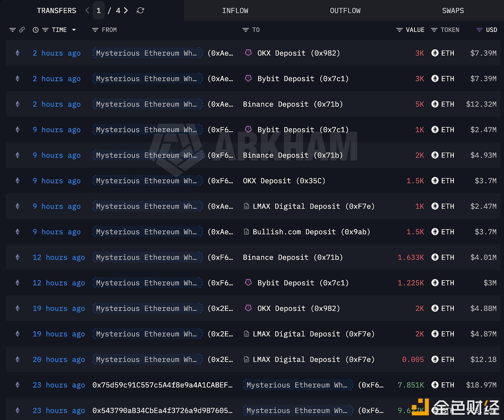This screenshot has width=504, height=420.
Task: Click the purple badge icon beside OKX Deposit in the 3K row
Action: tap(248, 53)
